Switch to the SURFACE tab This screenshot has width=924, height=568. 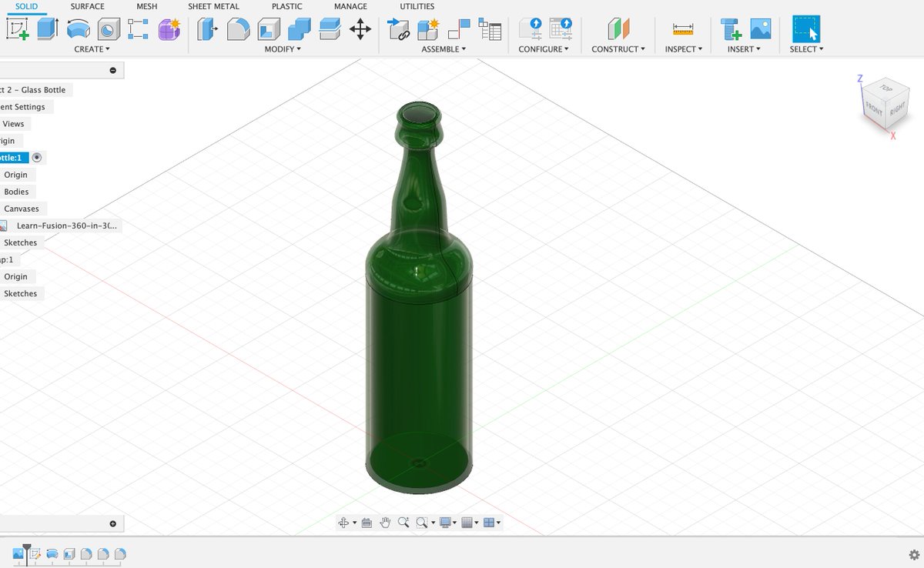[x=86, y=6]
